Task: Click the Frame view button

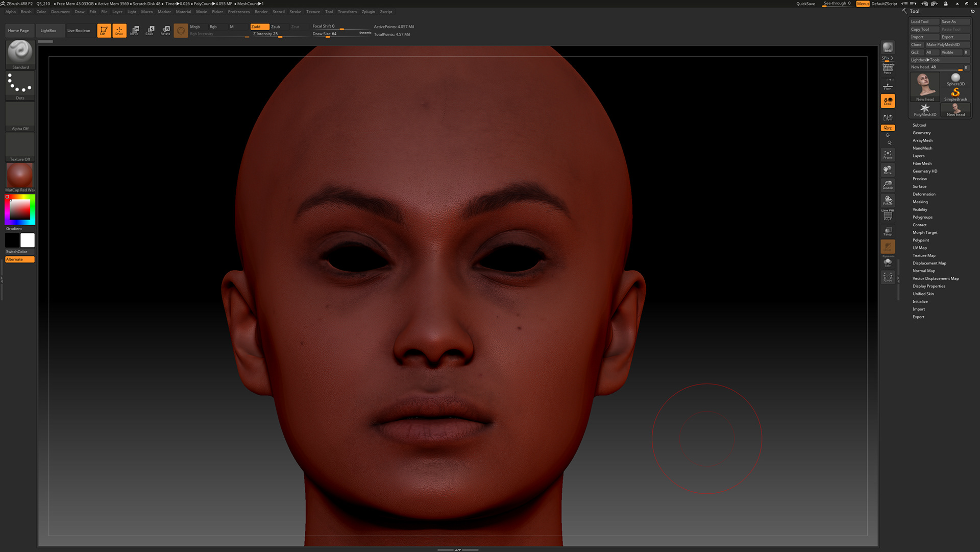Action: click(x=888, y=154)
